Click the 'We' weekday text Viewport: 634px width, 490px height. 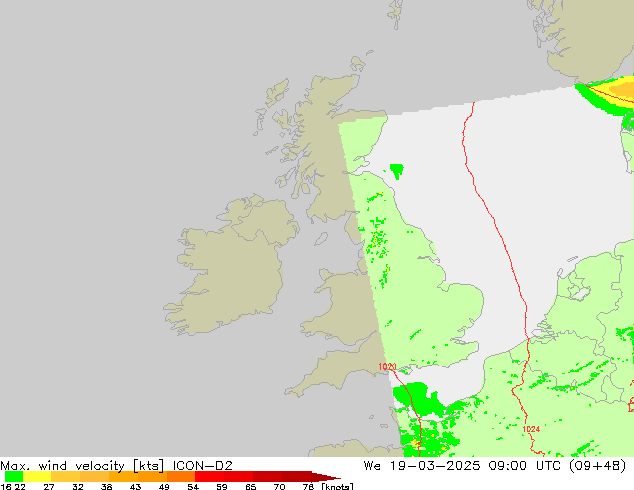coord(372,466)
